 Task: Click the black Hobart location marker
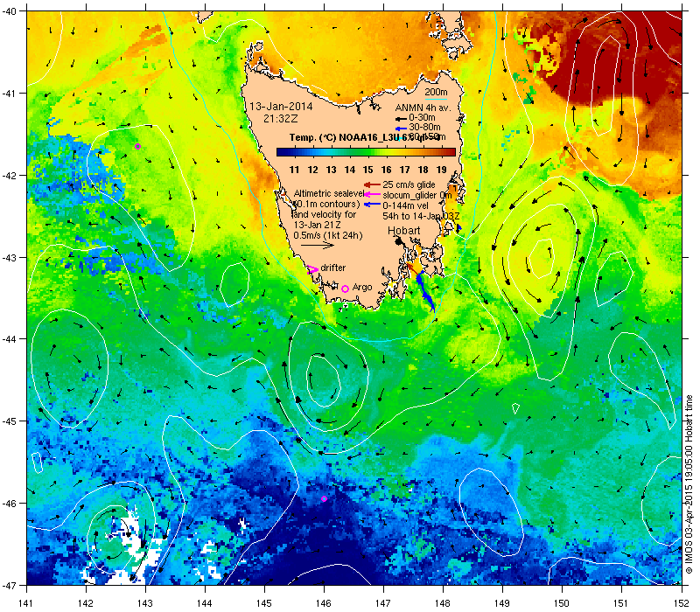(399, 241)
